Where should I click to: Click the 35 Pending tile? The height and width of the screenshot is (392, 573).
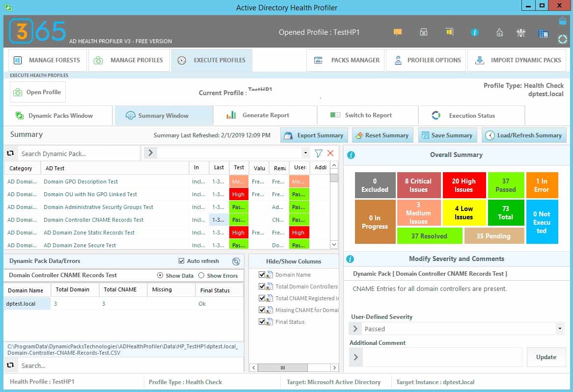click(x=493, y=236)
